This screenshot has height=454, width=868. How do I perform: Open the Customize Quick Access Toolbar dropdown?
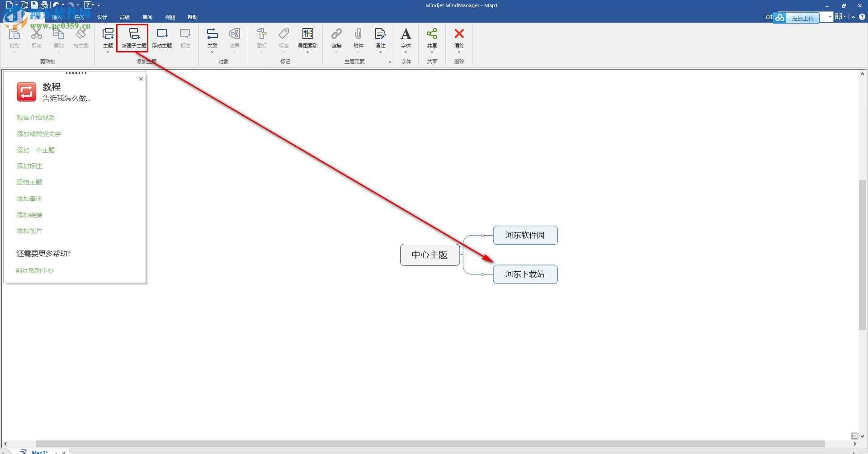[99, 5]
